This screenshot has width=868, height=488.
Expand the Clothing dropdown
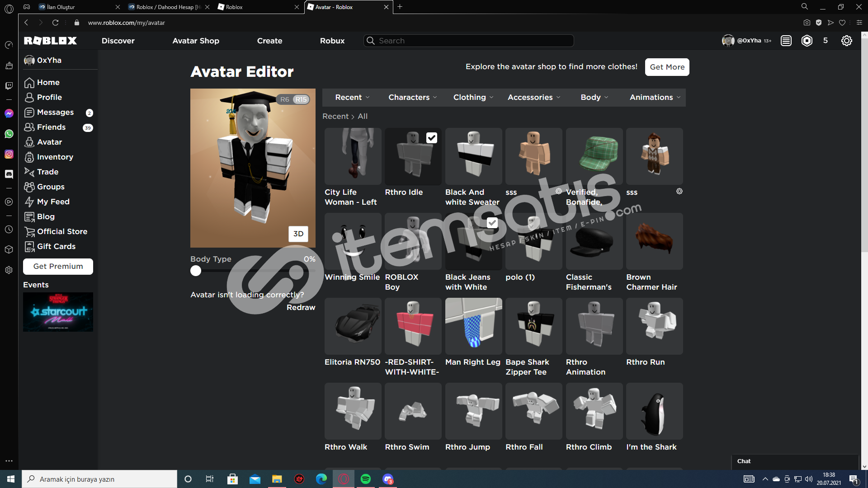(473, 97)
